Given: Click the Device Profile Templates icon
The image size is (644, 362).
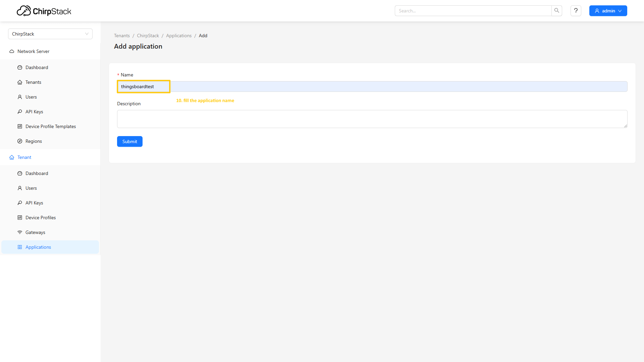Looking at the screenshot, I should coord(20,126).
